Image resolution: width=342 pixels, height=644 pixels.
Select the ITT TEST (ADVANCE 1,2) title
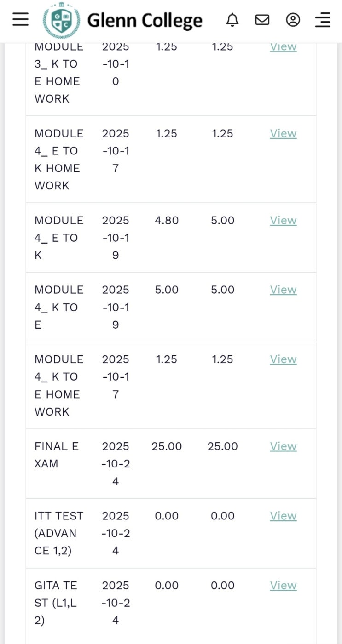click(59, 533)
